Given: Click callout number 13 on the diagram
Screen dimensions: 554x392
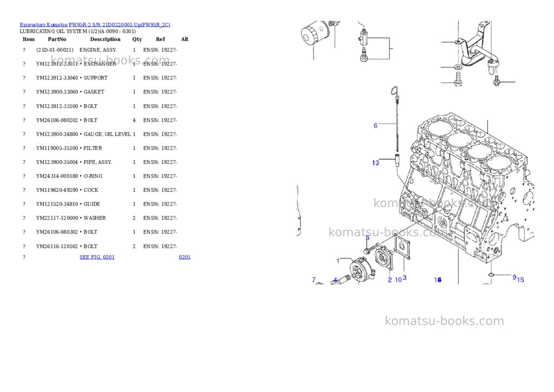Looking at the screenshot, I should coord(375,163).
